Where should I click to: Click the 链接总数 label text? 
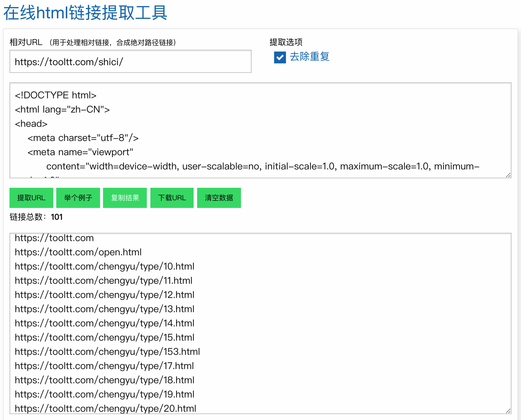[27, 217]
